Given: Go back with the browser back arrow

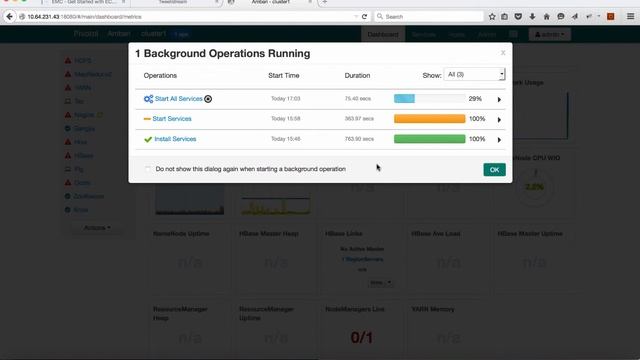Looking at the screenshot, I should (9, 16).
